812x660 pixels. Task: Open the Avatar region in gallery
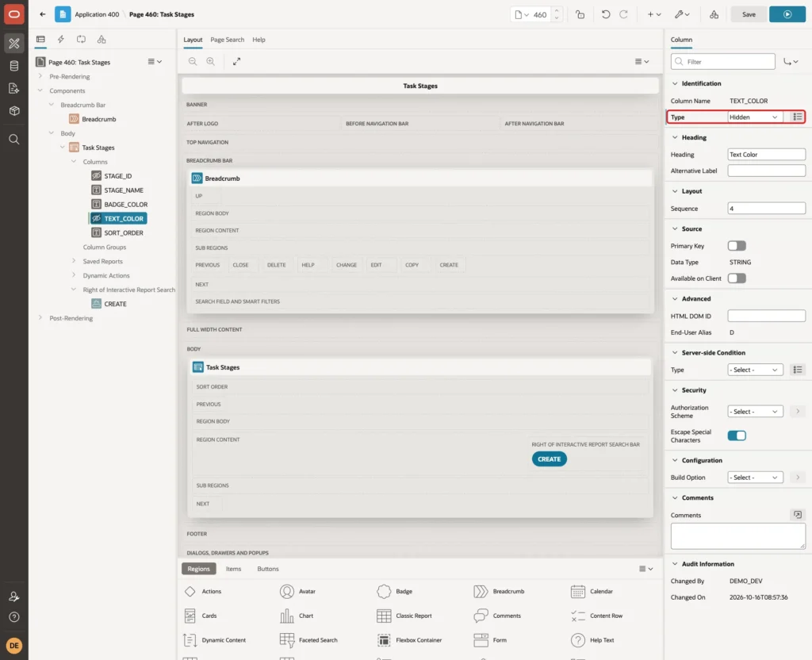[298, 591]
